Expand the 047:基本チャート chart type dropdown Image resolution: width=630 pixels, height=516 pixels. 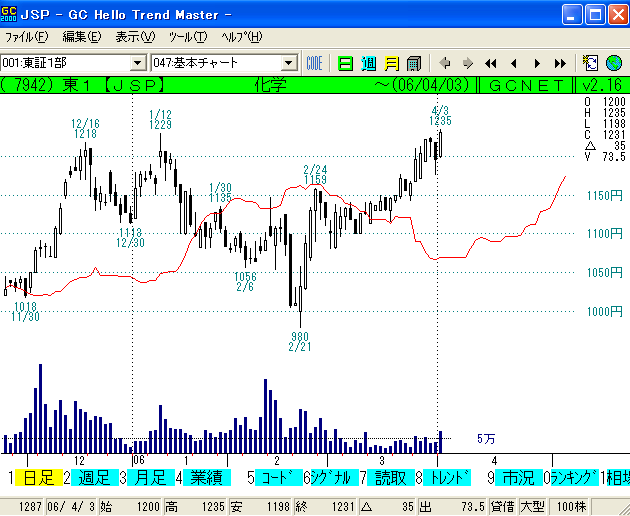pyautogui.click(x=289, y=62)
